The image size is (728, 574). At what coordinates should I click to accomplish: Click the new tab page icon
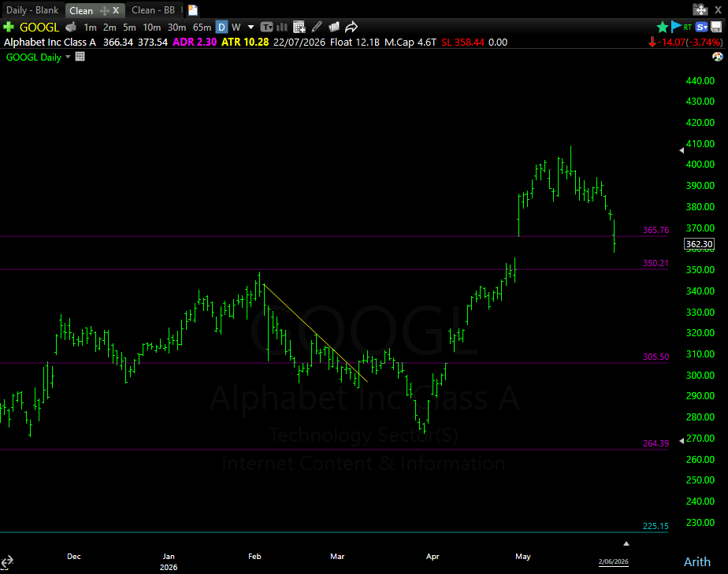(193, 10)
